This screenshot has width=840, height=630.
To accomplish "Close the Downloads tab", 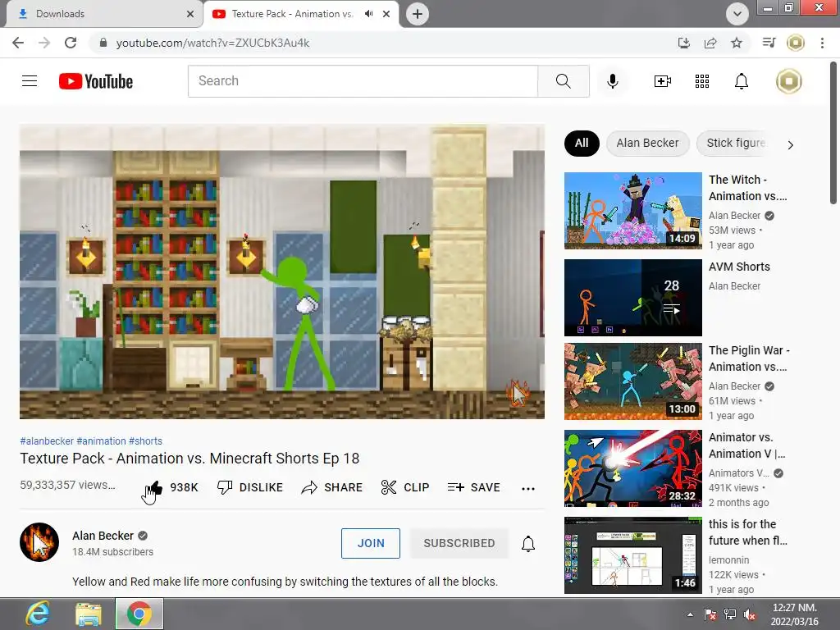I will point(190,14).
